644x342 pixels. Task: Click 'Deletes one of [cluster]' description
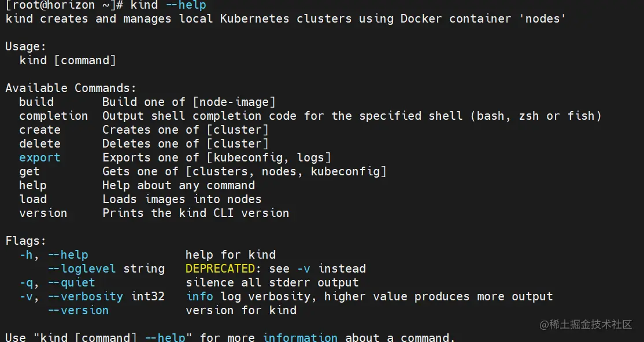pyautogui.click(x=185, y=144)
